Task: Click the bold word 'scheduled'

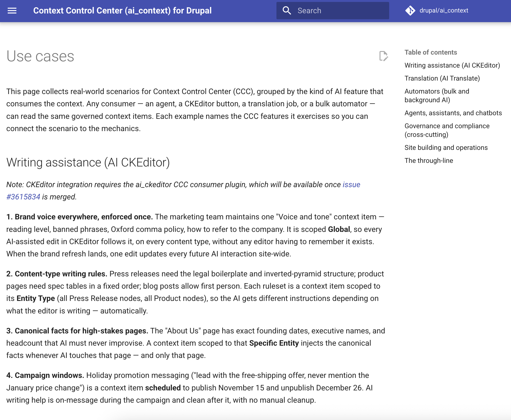Action: click(x=163, y=388)
